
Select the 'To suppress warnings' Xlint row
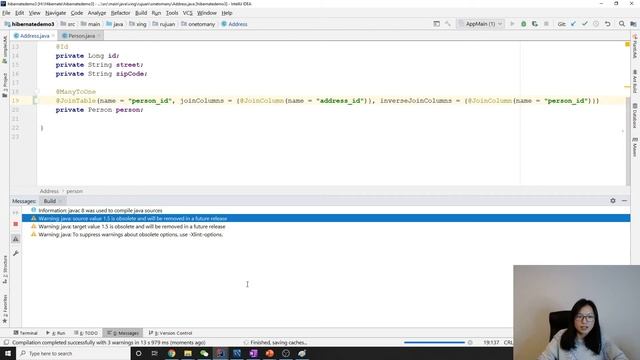coord(326,235)
